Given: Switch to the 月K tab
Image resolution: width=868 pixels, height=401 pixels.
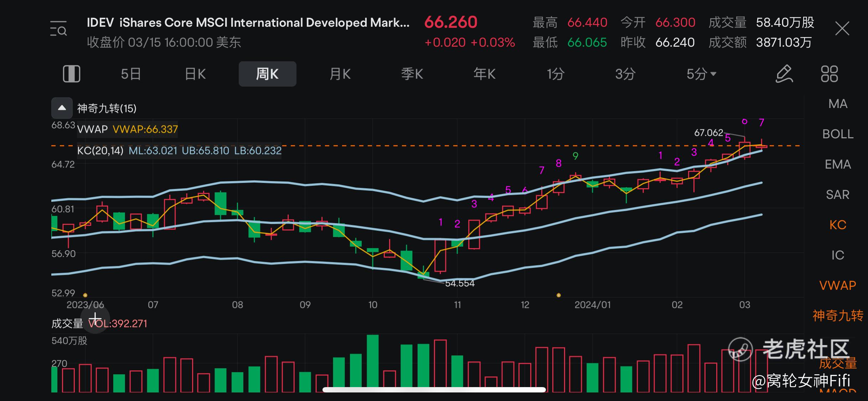Looking at the screenshot, I should tap(339, 74).
